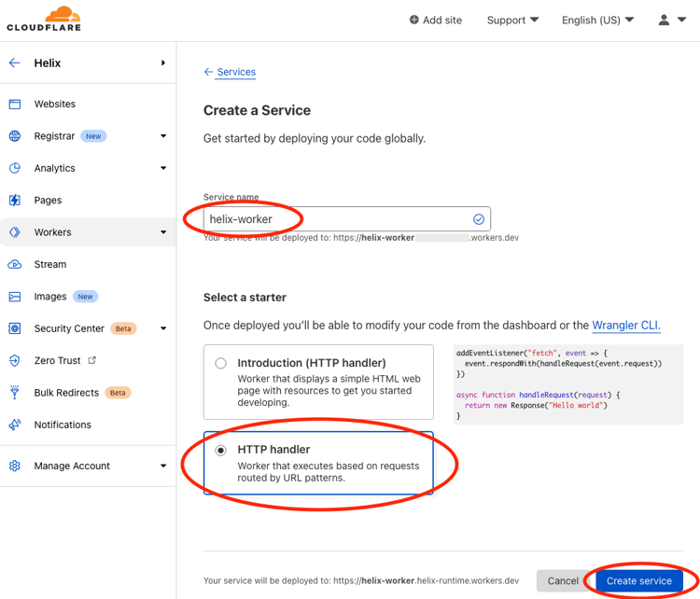700x599 pixels.
Task: Click the Images picture icon
Action: point(15,297)
